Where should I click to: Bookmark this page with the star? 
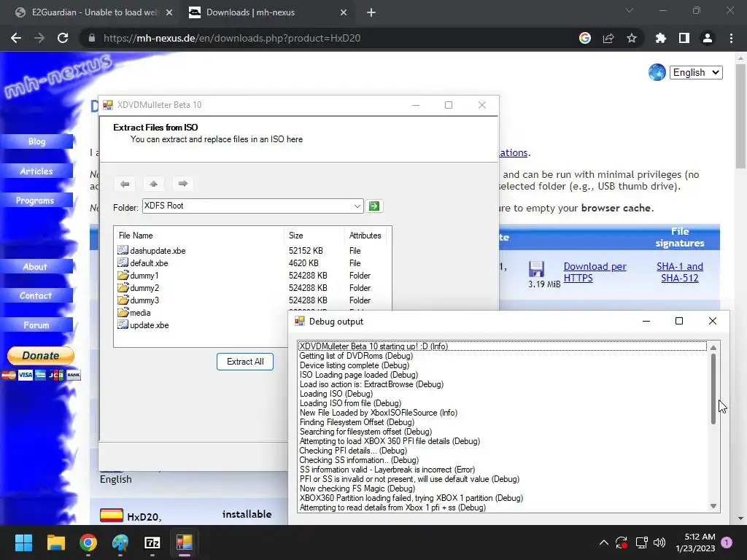632,38
